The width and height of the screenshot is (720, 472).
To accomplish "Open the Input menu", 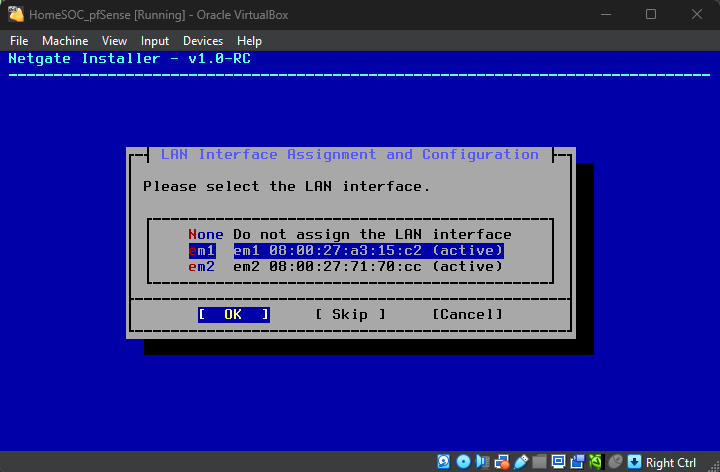I will (x=155, y=41).
